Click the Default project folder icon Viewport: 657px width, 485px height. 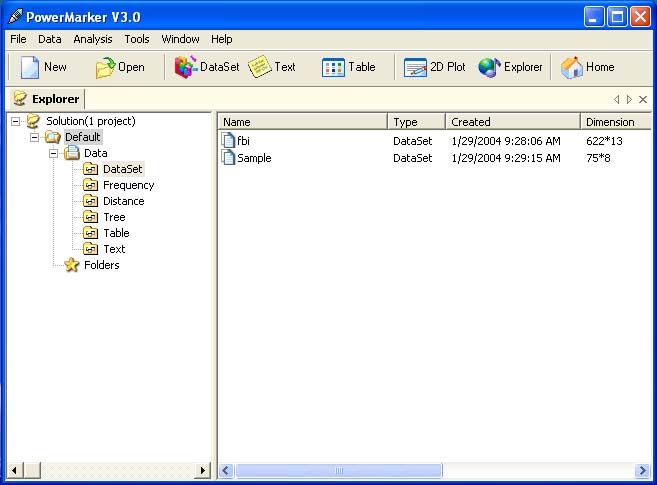pyautogui.click(x=53, y=137)
